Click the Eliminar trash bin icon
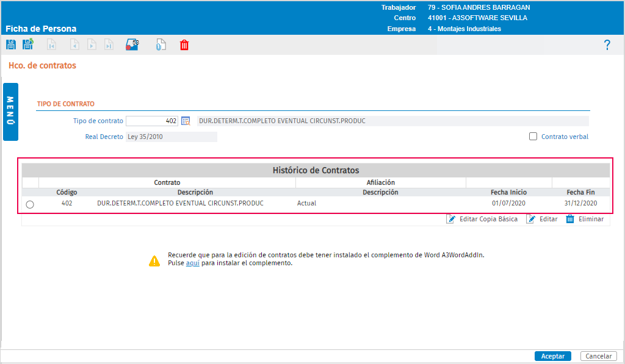Image resolution: width=625 pixels, height=364 pixels. 570,219
